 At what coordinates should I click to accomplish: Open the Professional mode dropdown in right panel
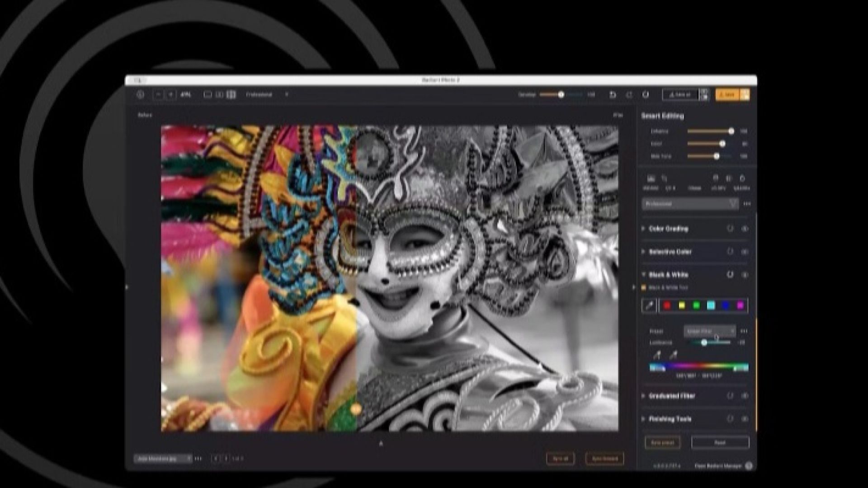690,204
